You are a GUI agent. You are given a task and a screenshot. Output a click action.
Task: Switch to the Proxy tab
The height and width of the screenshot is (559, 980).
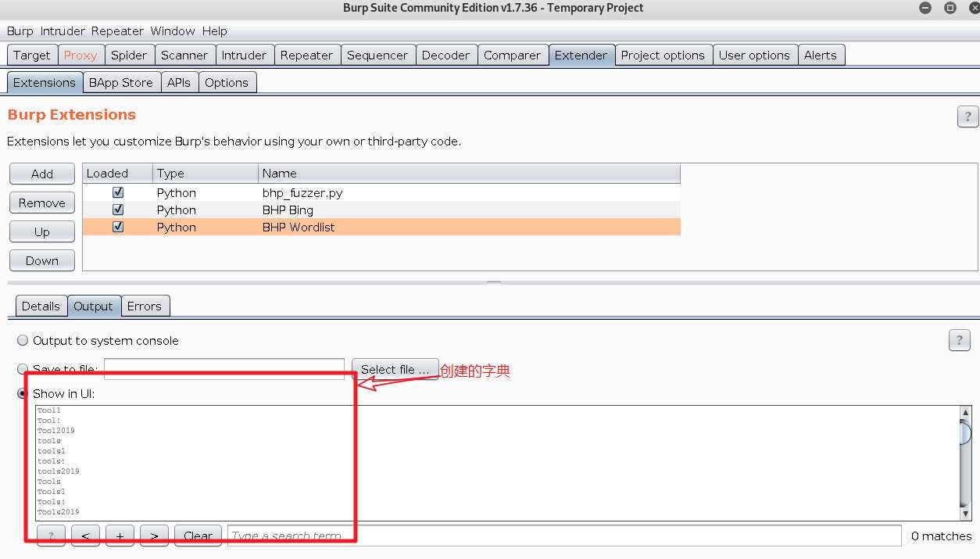(80, 56)
